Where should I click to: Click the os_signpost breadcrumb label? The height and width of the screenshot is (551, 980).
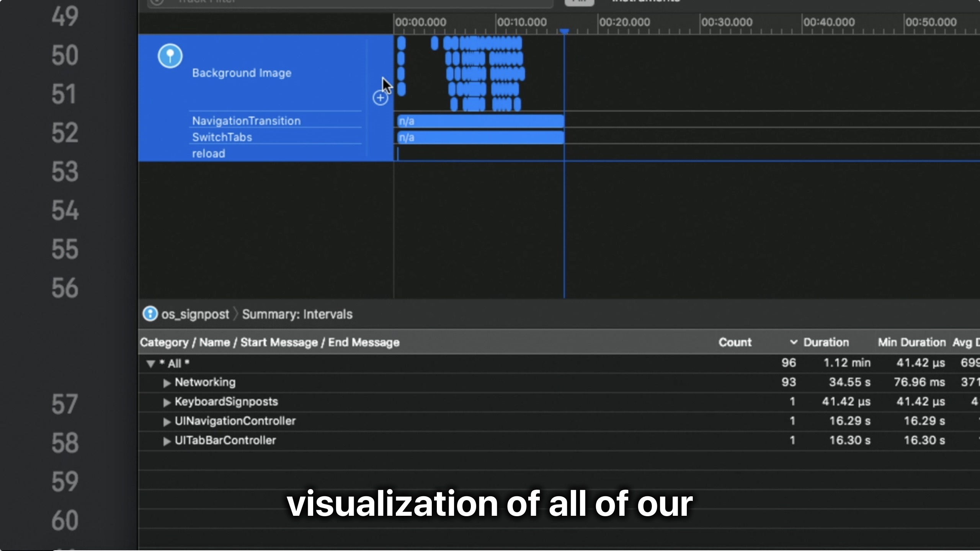point(195,314)
